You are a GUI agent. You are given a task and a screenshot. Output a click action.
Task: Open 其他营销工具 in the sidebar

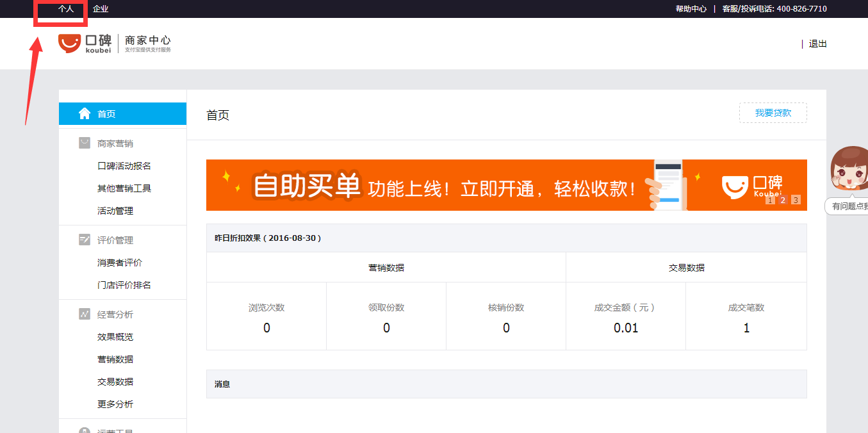point(124,188)
